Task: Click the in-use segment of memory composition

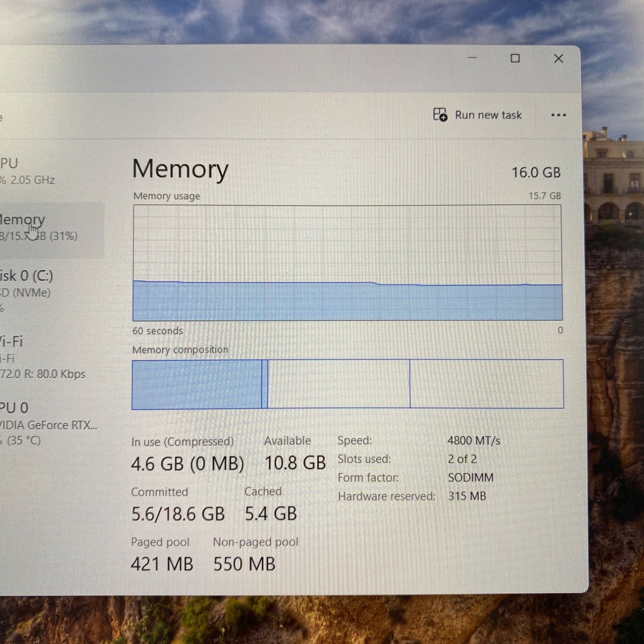Action: coord(197,384)
